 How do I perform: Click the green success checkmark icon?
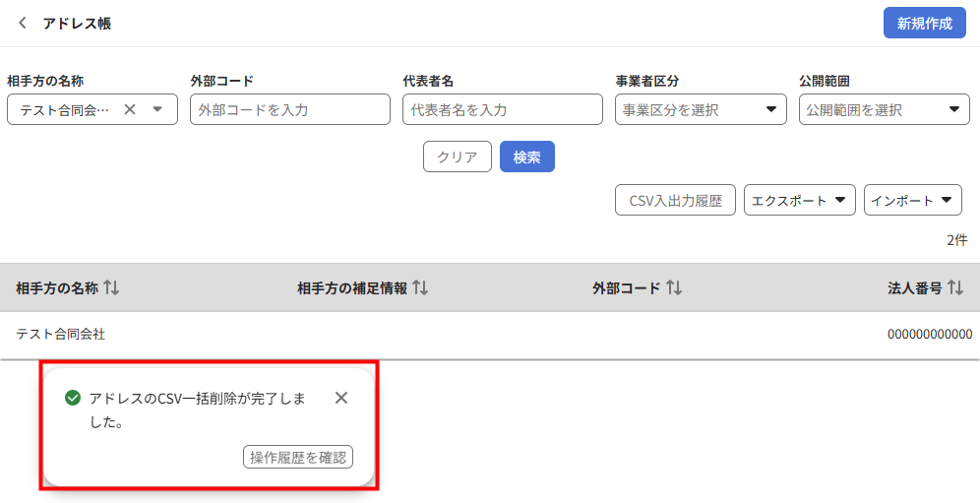pos(72,398)
